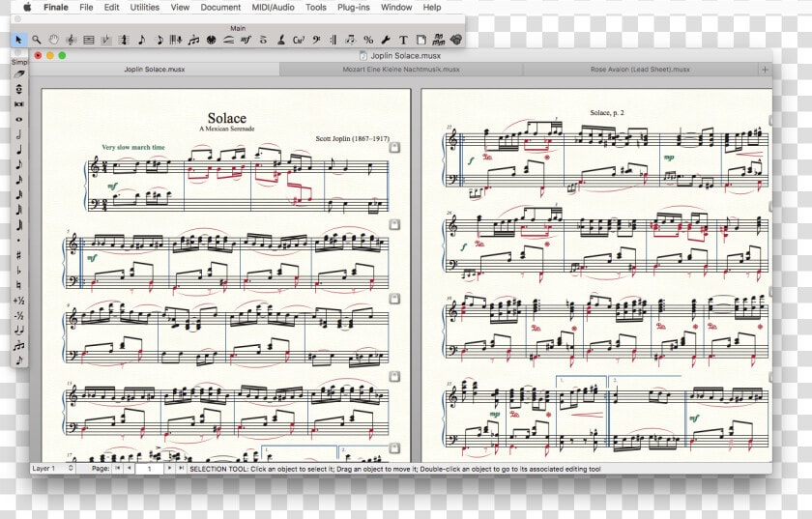Click the Solace, p. 2 header

pos(607,112)
